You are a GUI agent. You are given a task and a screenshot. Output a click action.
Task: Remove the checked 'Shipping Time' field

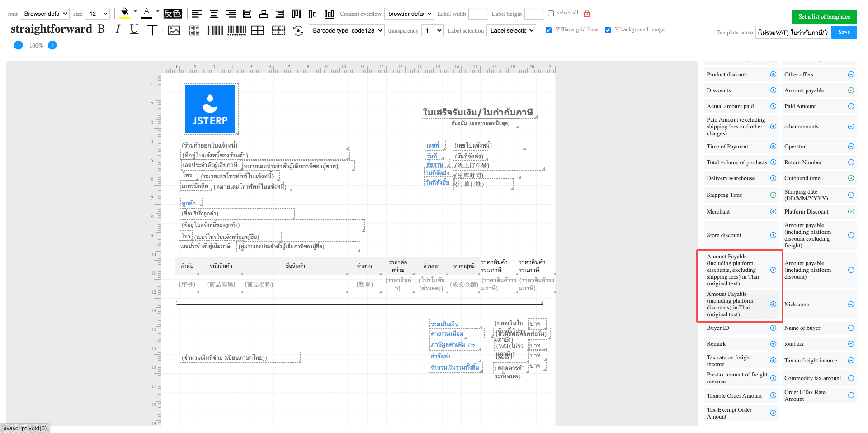click(773, 195)
